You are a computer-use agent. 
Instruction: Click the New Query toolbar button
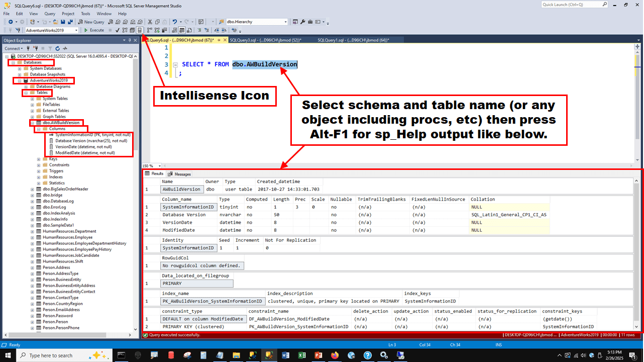pos(91,22)
